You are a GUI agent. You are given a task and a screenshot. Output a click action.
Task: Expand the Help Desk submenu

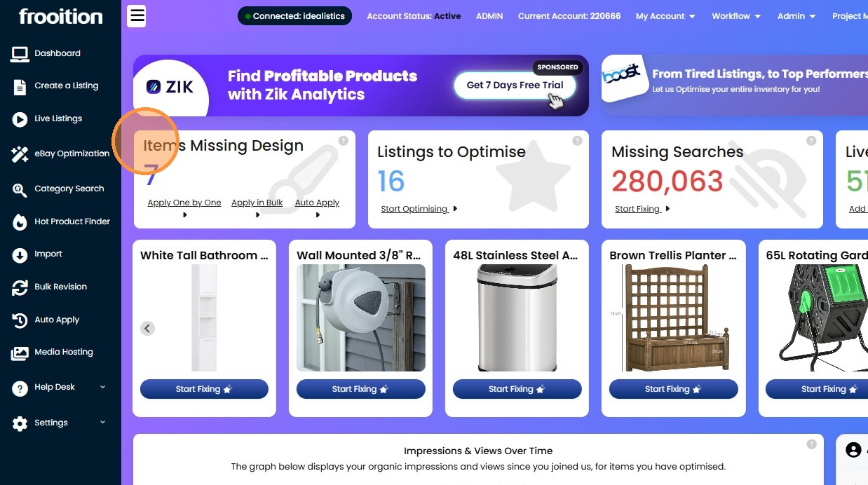point(102,387)
